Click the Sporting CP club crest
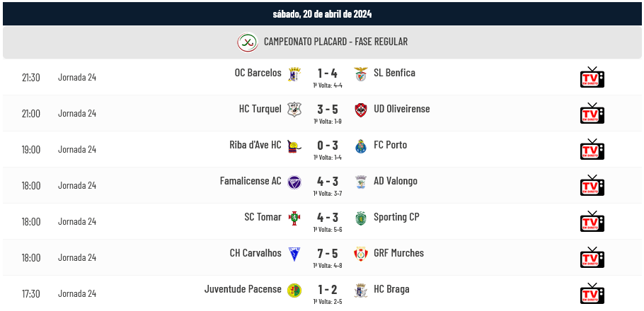This screenshot has width=644, height=311. tap(361, 218)
